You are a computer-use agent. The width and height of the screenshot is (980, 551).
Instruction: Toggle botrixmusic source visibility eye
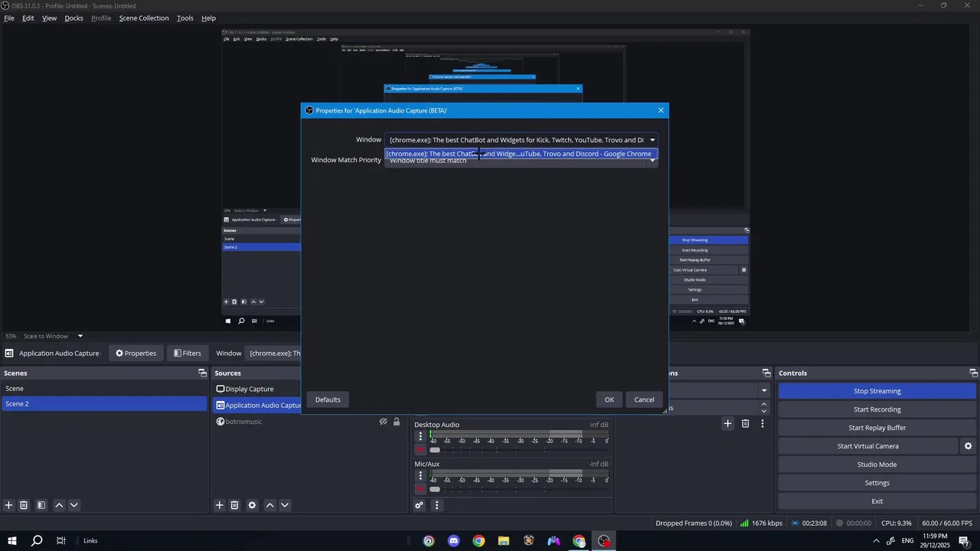[x=384, y=422]
